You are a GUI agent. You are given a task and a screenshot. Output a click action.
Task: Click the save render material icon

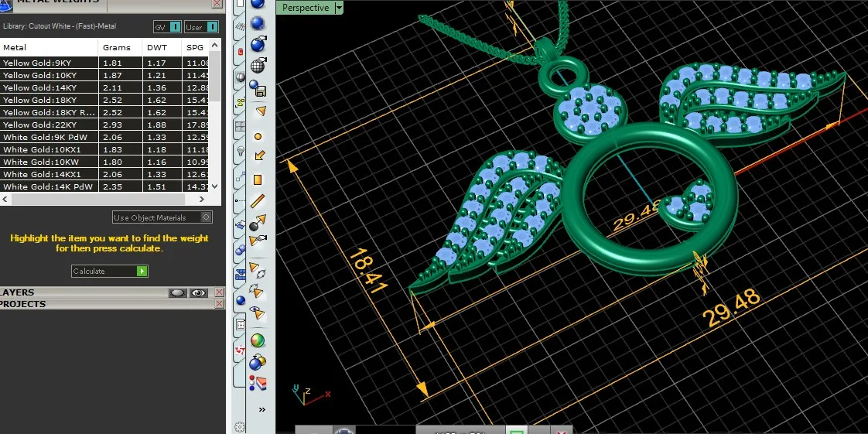[258, 88]
